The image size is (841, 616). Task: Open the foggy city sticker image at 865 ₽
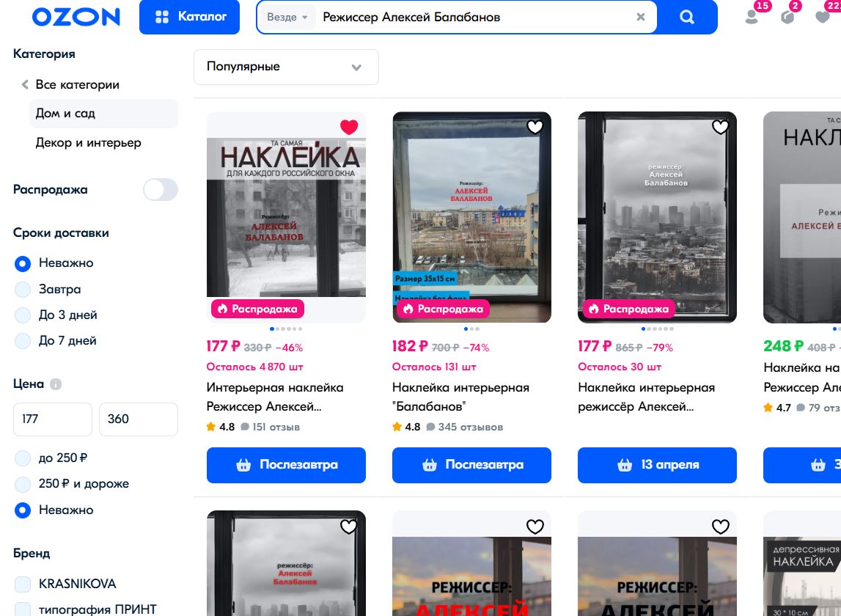tap(657, 217)
